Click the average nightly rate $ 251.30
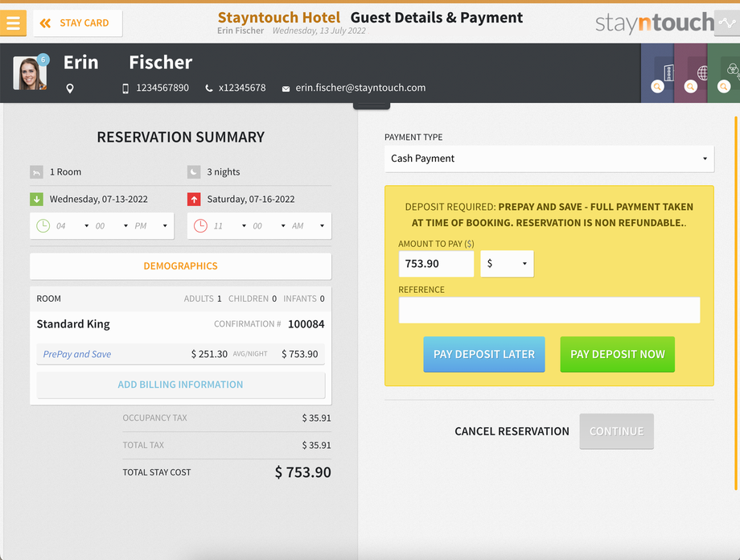Image resolution: width=740 pixels, height=560 pixels. [x=209, y=354]
